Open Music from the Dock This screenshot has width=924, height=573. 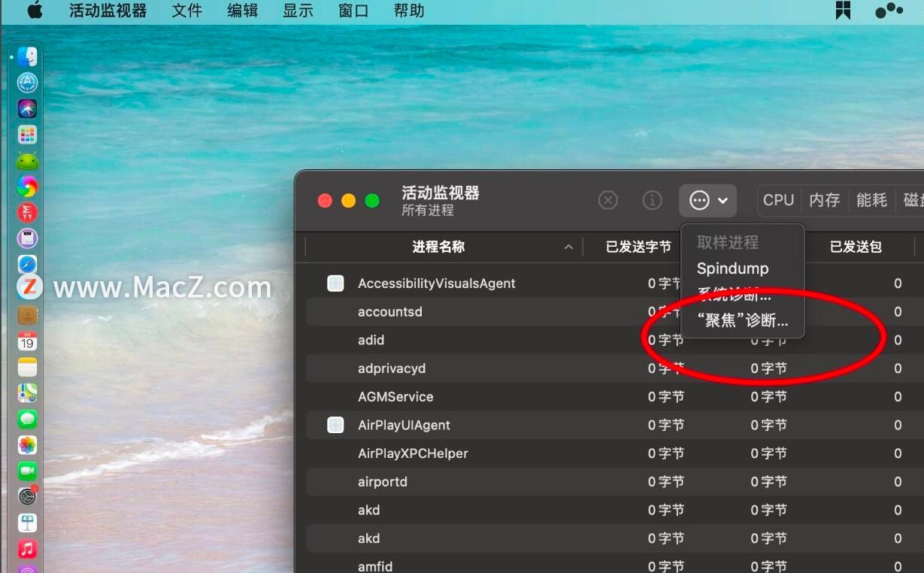pyautogui.click(x=28, y=548)
